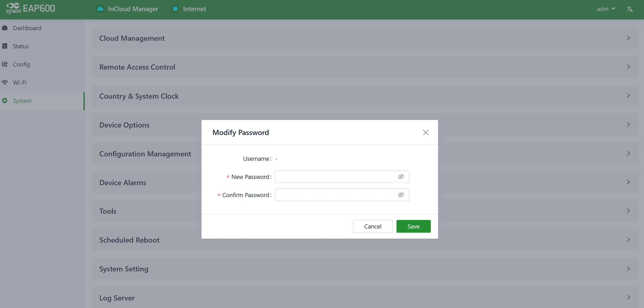The height and width of the screenshot is (308, 644).
Task: Click the InCloud Manager label
Action: [x=133, y=9]
